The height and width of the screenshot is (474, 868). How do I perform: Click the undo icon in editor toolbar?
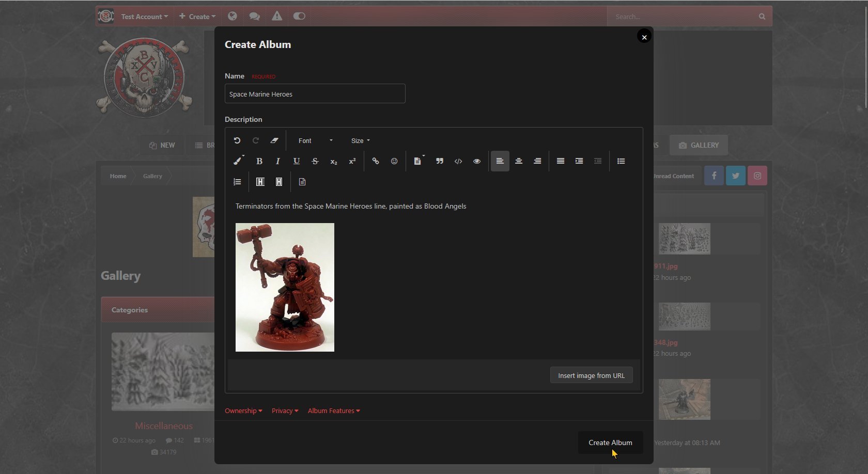[237, 140]
